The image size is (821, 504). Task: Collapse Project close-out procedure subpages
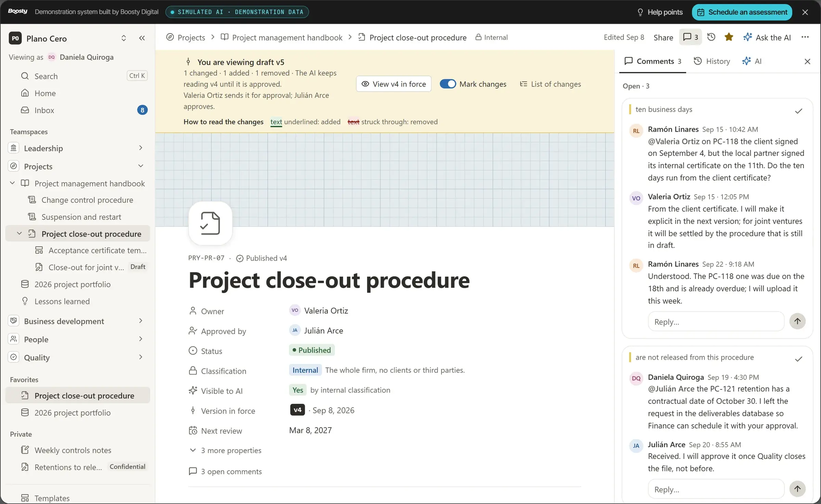(x=19, y=233)
